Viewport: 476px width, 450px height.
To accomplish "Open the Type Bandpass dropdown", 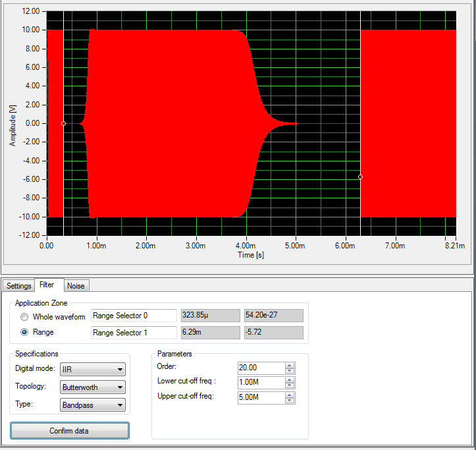I will (x=92, y=405).
